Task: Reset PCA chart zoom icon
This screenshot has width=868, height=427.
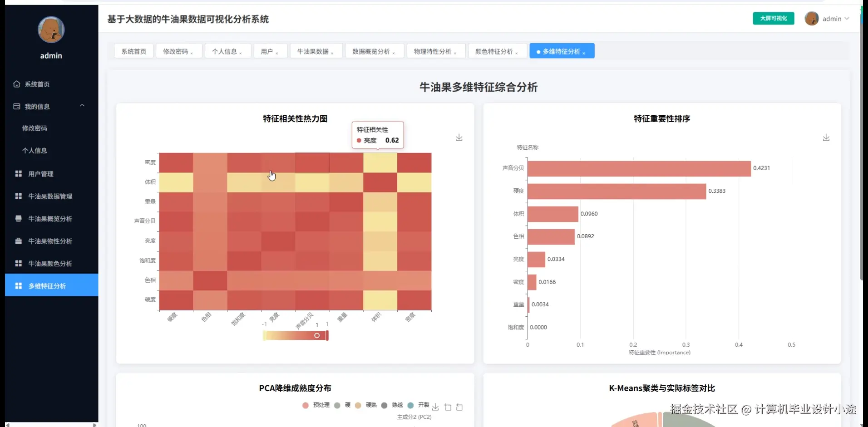Action: coord(459,407)
